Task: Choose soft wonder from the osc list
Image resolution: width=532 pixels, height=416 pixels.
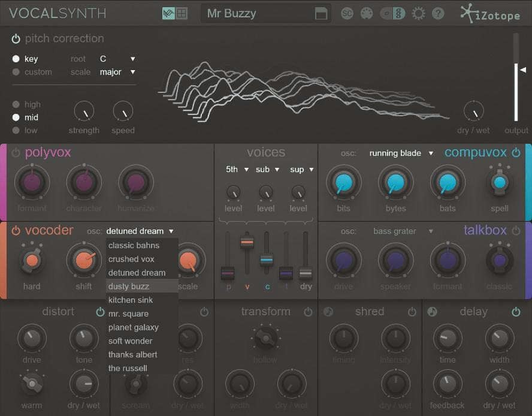Action: [x=142, y=341]
